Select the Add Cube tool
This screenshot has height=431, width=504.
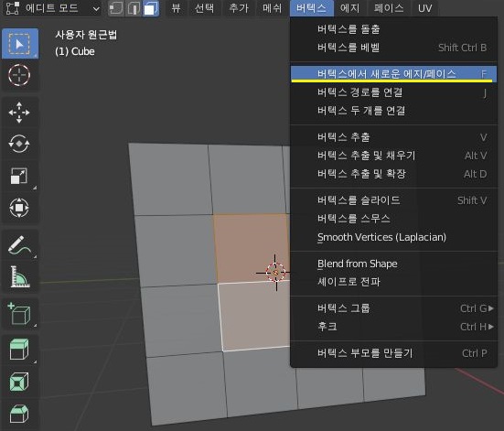coord(19,314)
